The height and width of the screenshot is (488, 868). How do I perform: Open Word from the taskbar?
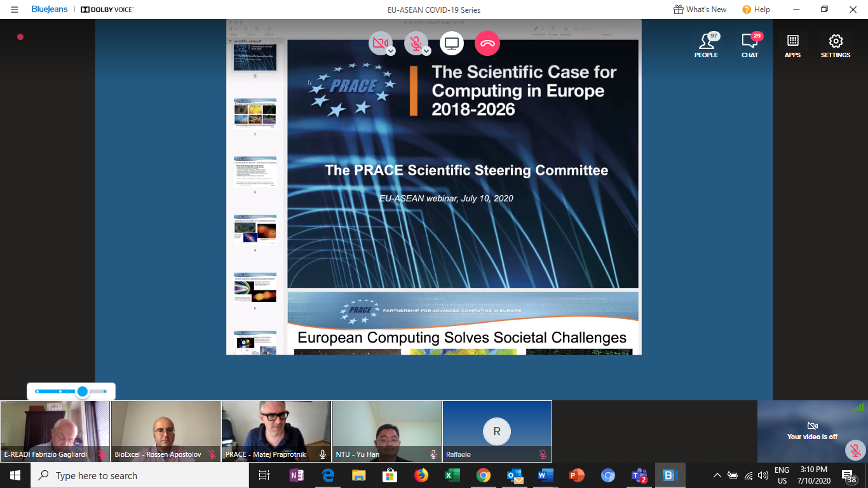click(x=545, y=475)
